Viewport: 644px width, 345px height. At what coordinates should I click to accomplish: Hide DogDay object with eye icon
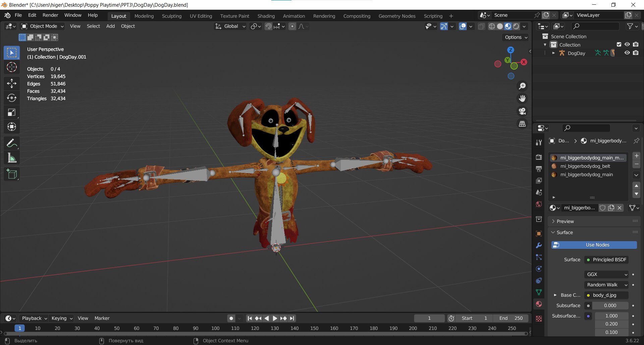627,53
